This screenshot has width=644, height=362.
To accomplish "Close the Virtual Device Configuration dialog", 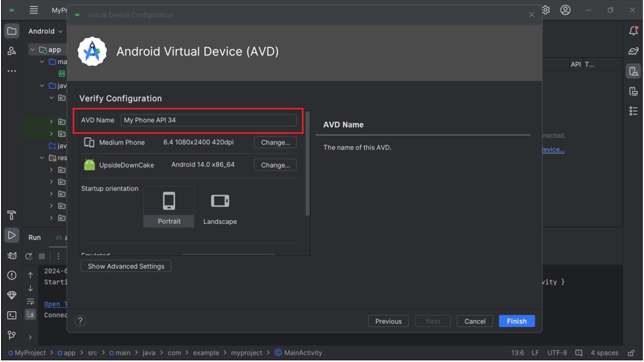I will 531,15.
